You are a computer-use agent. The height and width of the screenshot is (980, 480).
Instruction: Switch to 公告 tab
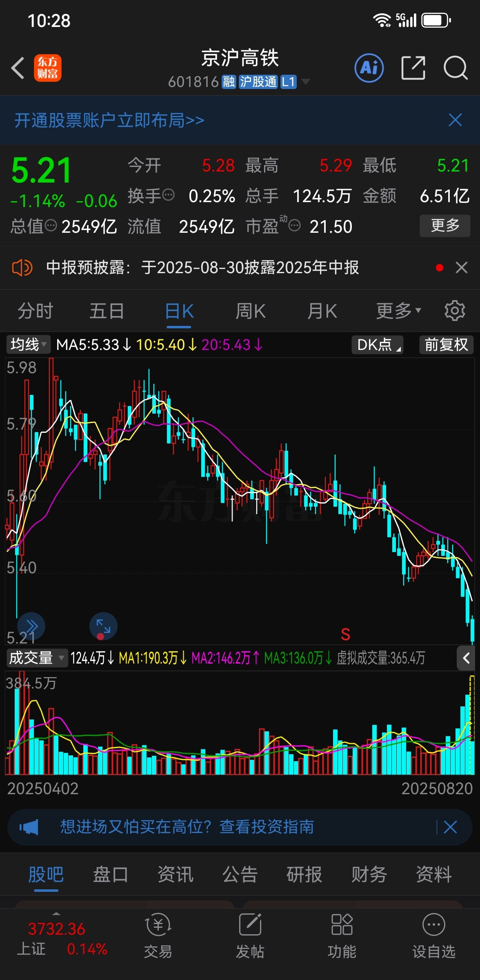point(240,875)
